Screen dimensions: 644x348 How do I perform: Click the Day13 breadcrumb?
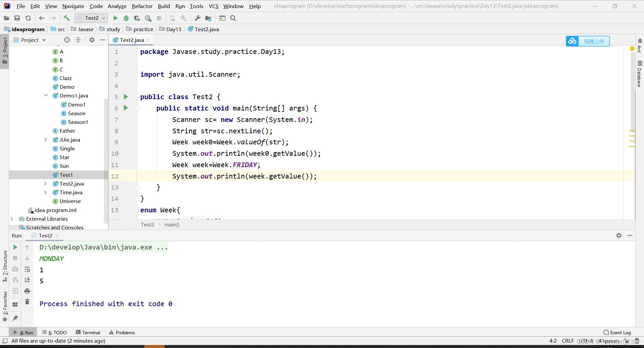[170, 29]
